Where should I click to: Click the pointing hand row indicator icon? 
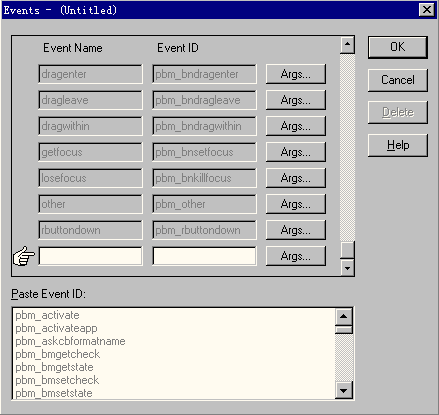coord(23,256)
